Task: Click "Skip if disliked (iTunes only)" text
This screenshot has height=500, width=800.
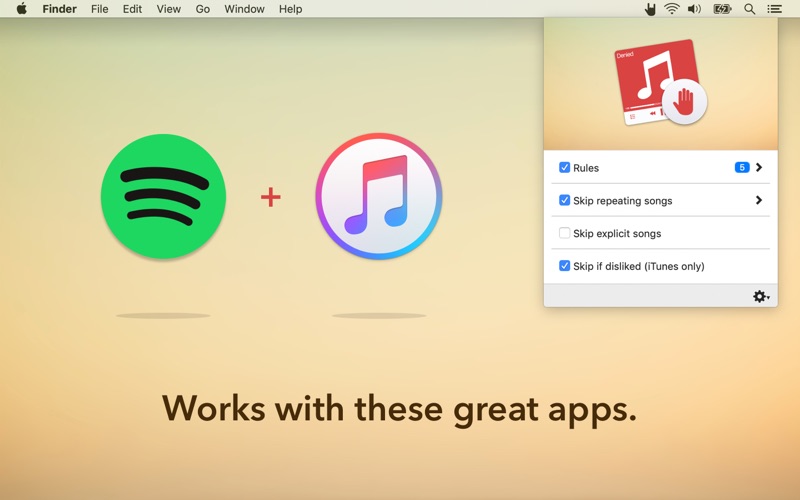Action: pos(639,266)
